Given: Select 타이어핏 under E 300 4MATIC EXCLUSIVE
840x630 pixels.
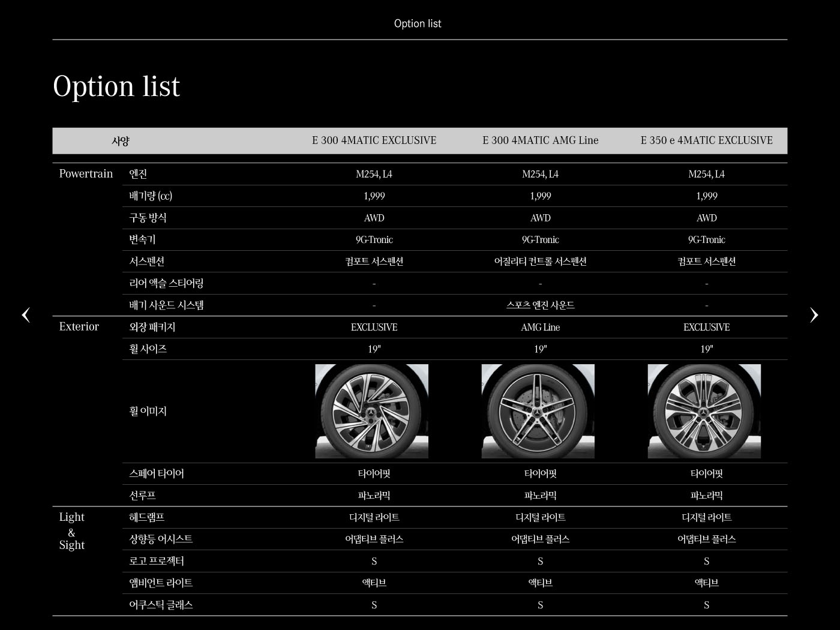Looking at the screenshot, I should click(374, 474).
